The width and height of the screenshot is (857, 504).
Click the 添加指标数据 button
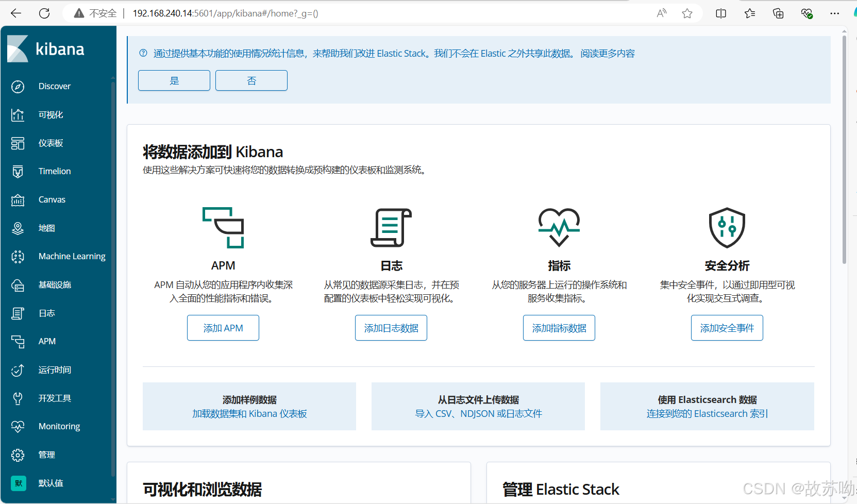(559, 328)
